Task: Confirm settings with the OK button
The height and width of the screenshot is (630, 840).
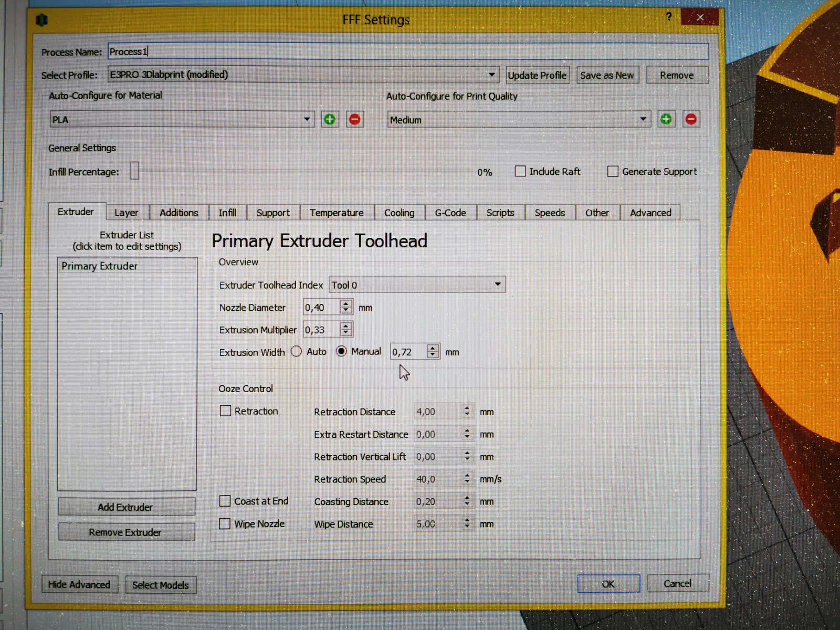Action: coord(608,584)
